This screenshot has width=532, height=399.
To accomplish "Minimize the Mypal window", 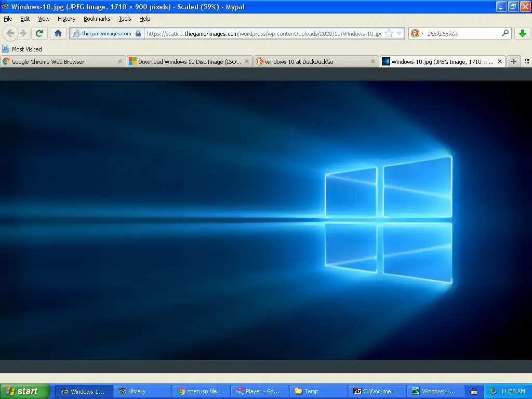I will coord(501,6).
